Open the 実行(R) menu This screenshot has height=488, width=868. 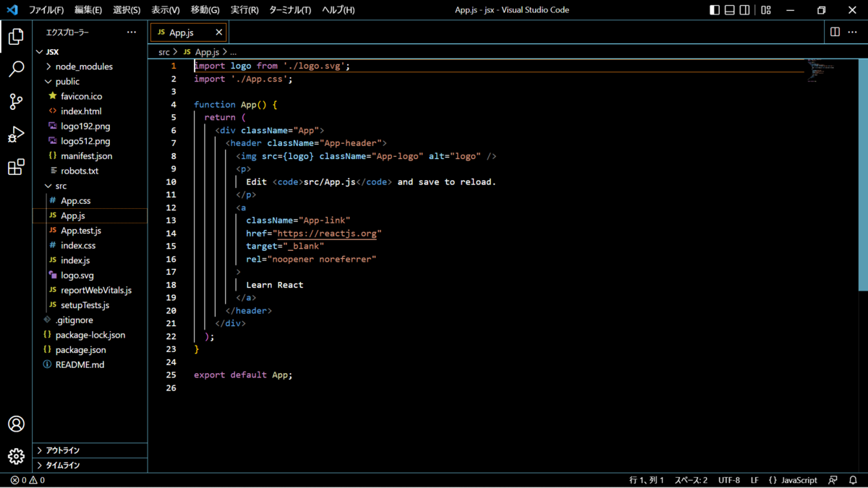[x=244, y=10]
